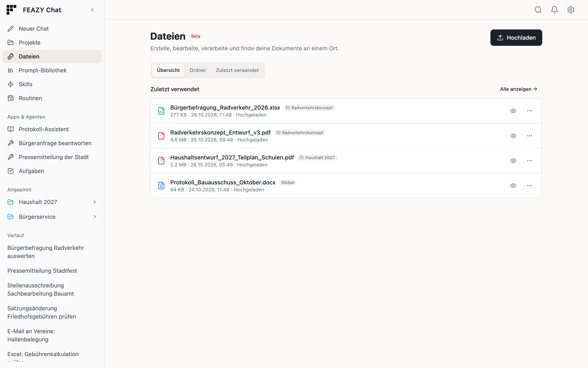The image size is (588, 368).
Task: Open more options for Protokoll_Bauausschuss_Oktober.docx
Action: [x=529, y=186]
